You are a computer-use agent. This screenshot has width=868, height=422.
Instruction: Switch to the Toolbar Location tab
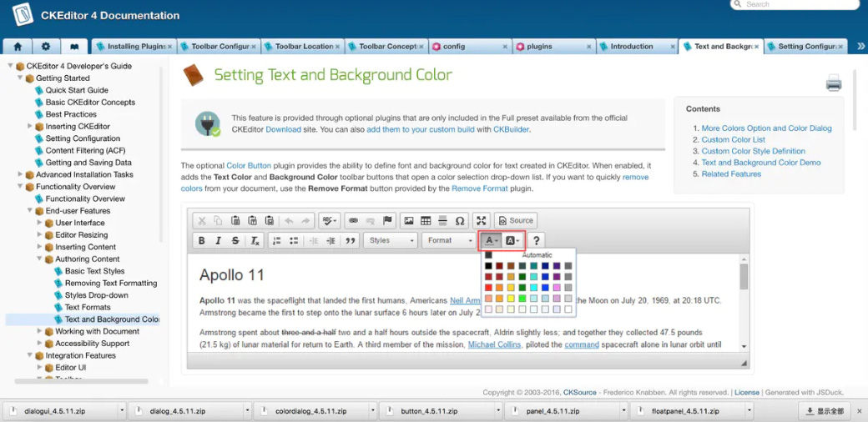[303, 47]
